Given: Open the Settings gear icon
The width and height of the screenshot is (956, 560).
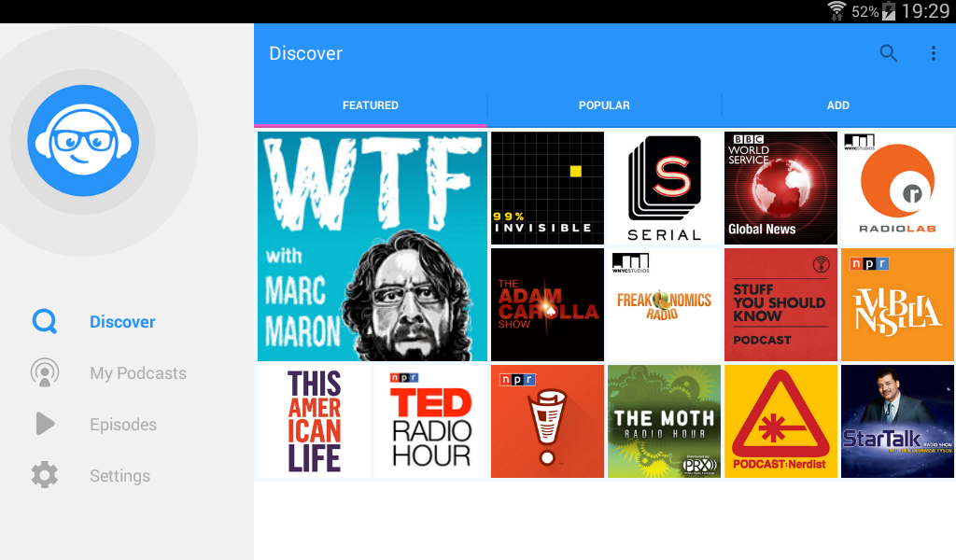Looking at the screenshot, I should click(x=45, y=475).
